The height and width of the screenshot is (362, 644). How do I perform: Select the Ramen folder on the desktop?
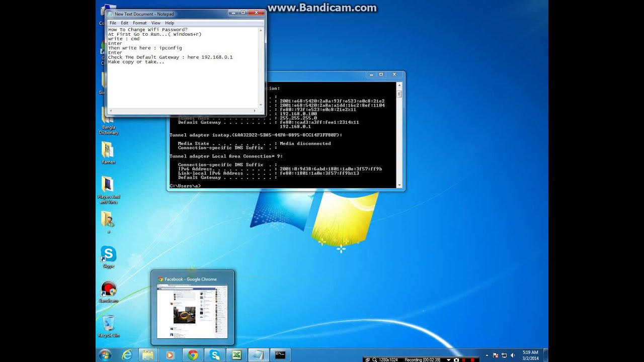(x=108, y=153)
